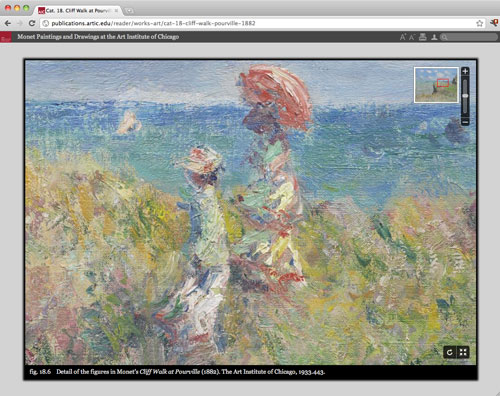500x396 pixels.
Task: Close the Cat. 18 Cliff Walk tab
Action: point(116,11)
